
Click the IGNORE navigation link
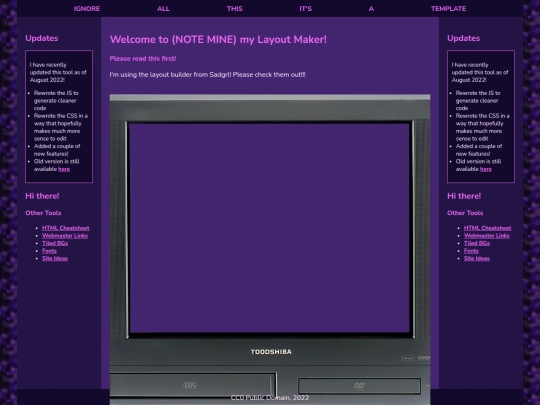coord(87,9)
